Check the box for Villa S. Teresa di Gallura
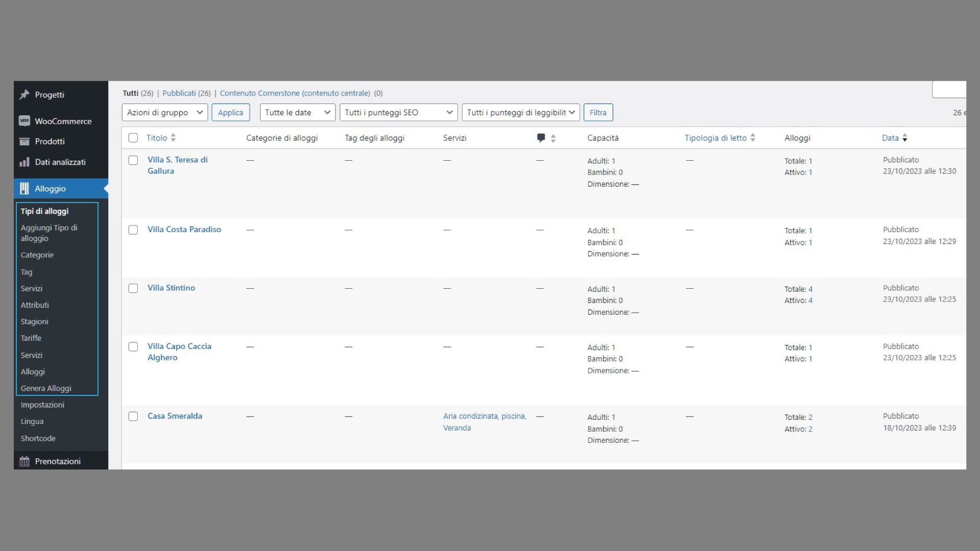Image resolution: width=980 pixels, height=551 pixels. pos(133,160)
